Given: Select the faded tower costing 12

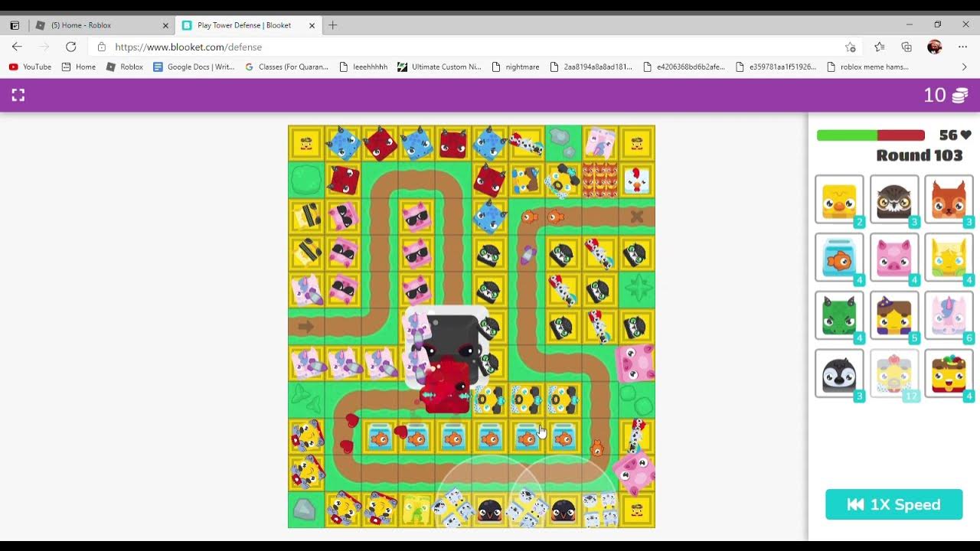Looking at the screenshot, I should coord(894,373).
